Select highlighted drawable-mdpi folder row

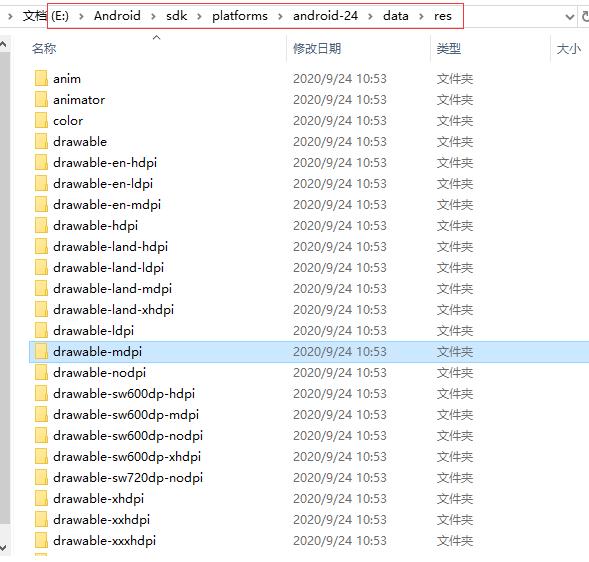309,352
